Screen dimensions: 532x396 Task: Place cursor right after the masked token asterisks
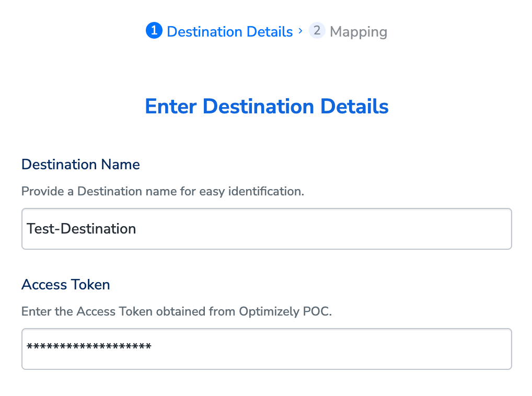point(153,348)
